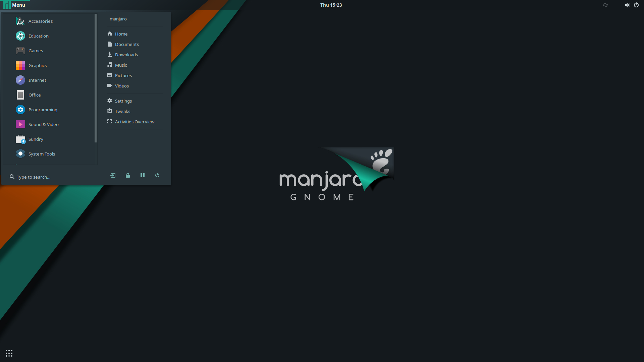Viewport: 644px width, 362px height.
Task: Click the Activities Overview entry
Action: coord(135,122)
